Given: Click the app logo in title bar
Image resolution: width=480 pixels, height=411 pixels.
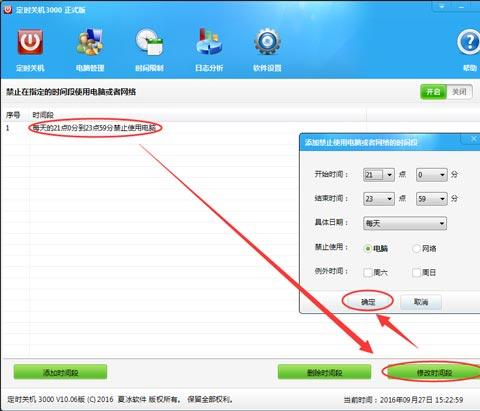Looking at the screenshot, I should point(7,9).
